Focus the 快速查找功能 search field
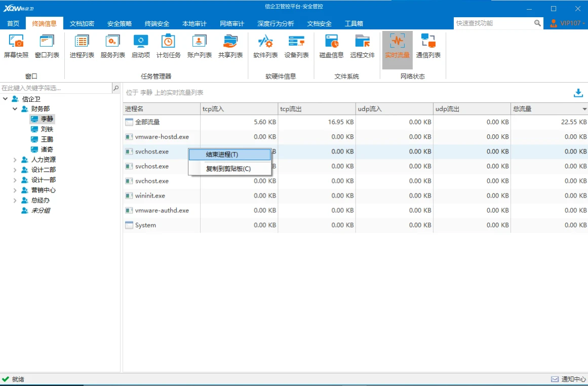 (x=494, y=23)
